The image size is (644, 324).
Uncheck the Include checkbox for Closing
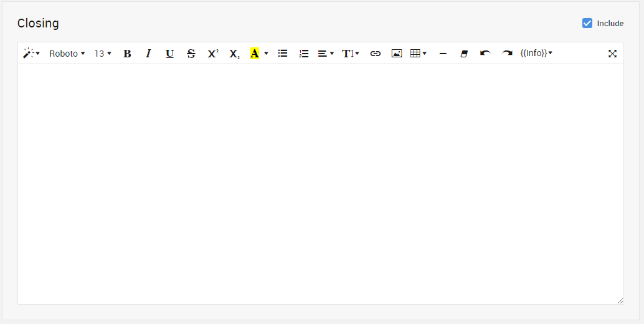pos(587,23)
